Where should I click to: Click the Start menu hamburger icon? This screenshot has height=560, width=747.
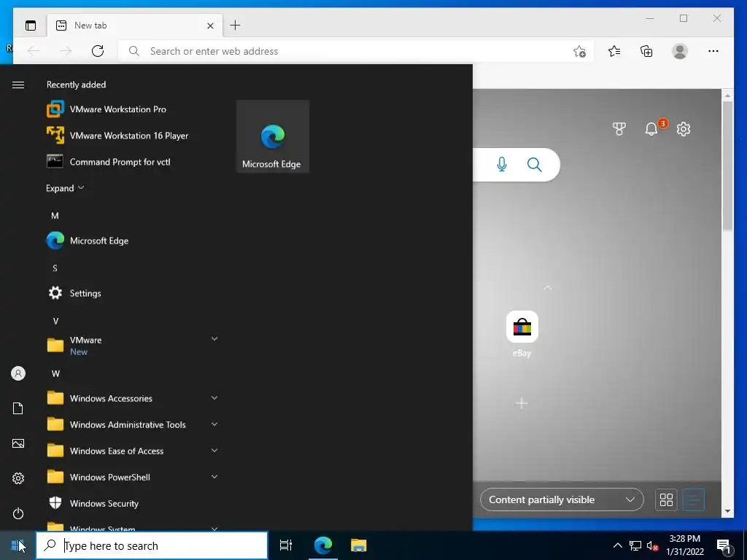coord(18,85)
